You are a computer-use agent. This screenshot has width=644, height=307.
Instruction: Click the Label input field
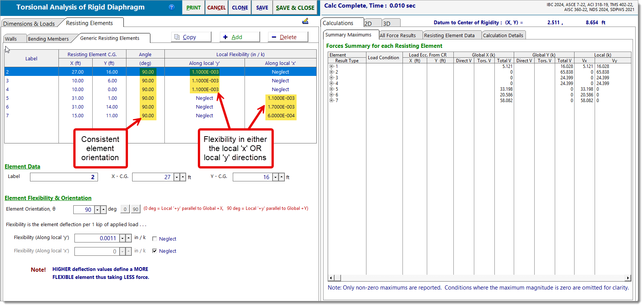[x=64, y=177]
